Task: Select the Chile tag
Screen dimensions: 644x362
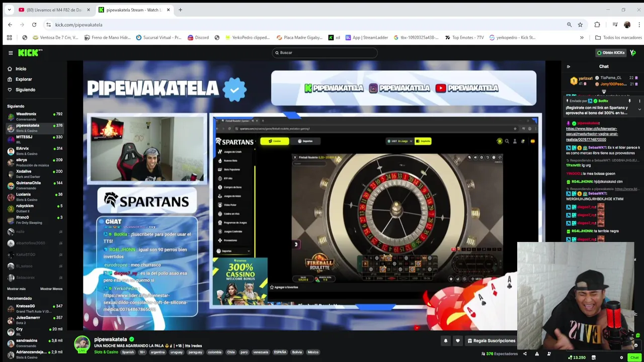Action: 231,352
